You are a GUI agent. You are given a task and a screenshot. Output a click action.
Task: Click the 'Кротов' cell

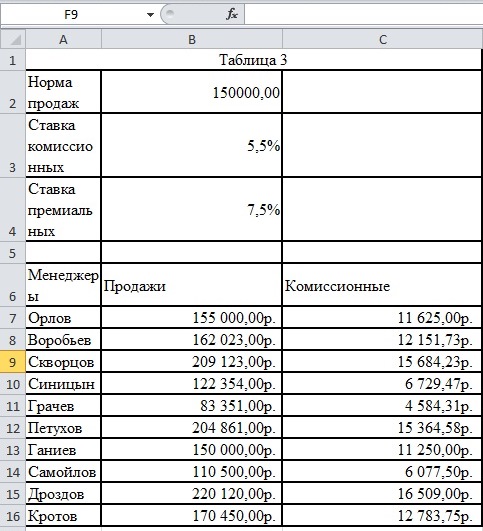[63, 516]
